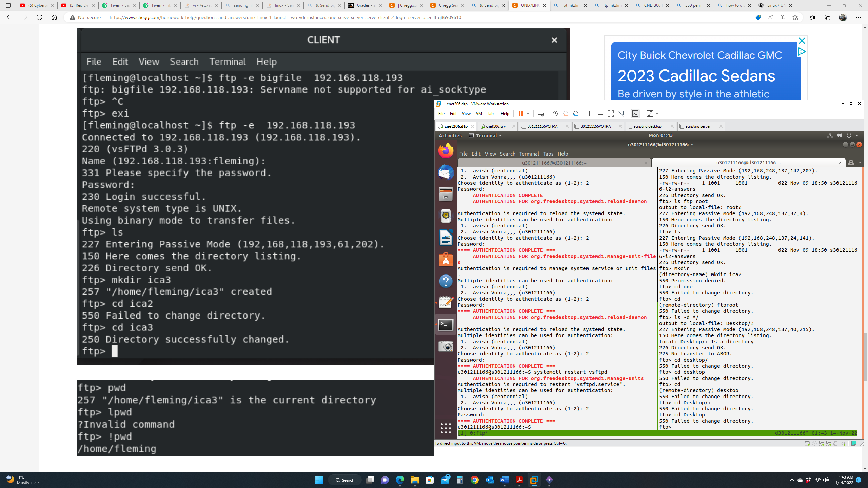Viewport: 868px width, 488px height.
Task: Expand the power options dropdown beside pause
Action: click(528, 114)
